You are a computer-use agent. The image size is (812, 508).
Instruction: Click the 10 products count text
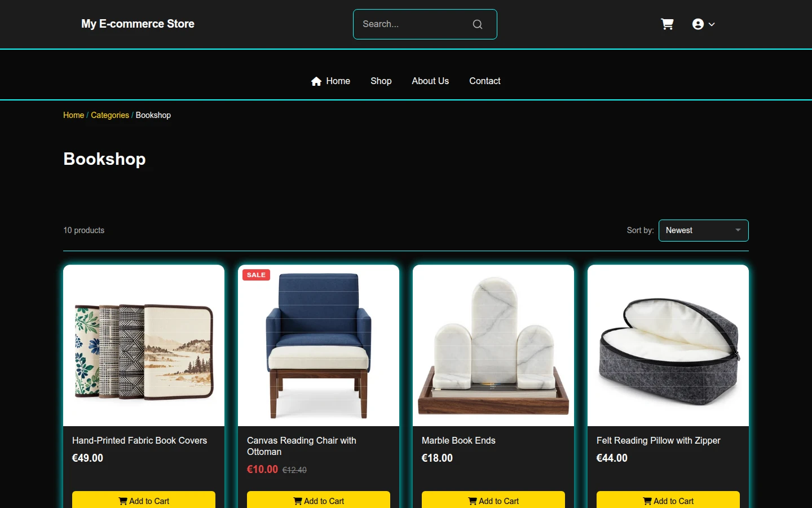[x=84, y=230]
